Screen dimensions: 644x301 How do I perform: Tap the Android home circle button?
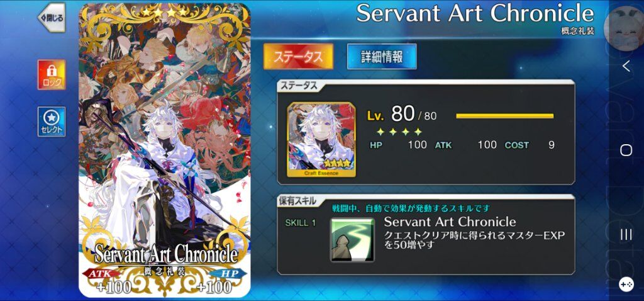[x=626, y=150]
